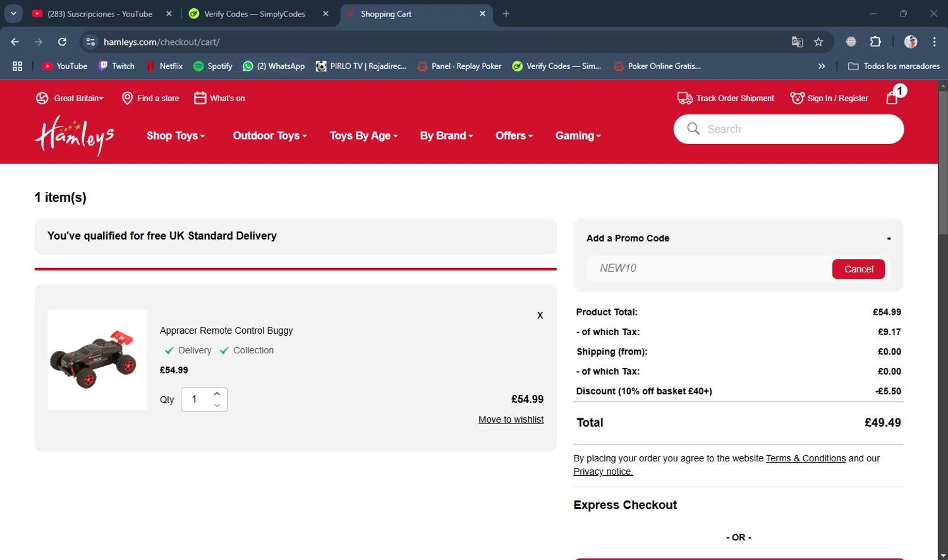Open PIRLO TV bookmark
The image size is (948, 560).
pyautogui.click(x=361, y=66)
